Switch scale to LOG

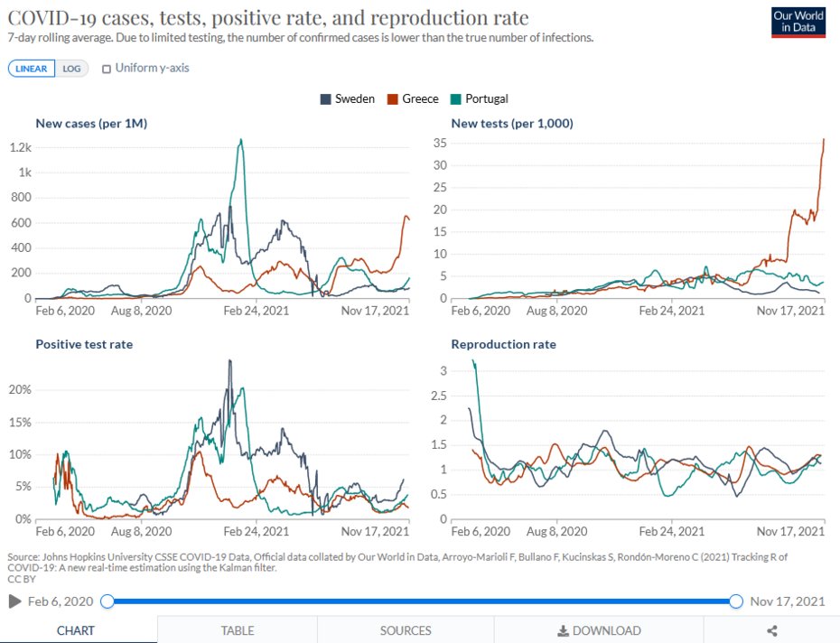tap(71, 69)
